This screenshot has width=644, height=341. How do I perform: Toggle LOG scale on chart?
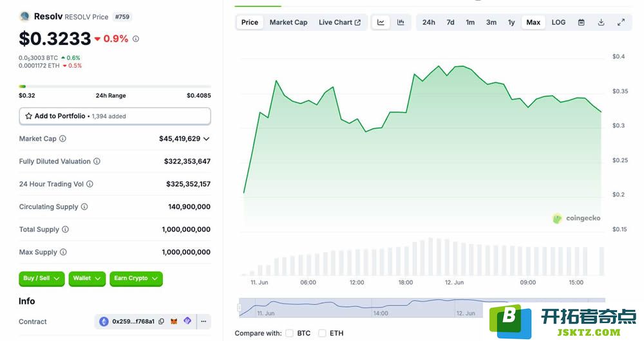point(558,22)
